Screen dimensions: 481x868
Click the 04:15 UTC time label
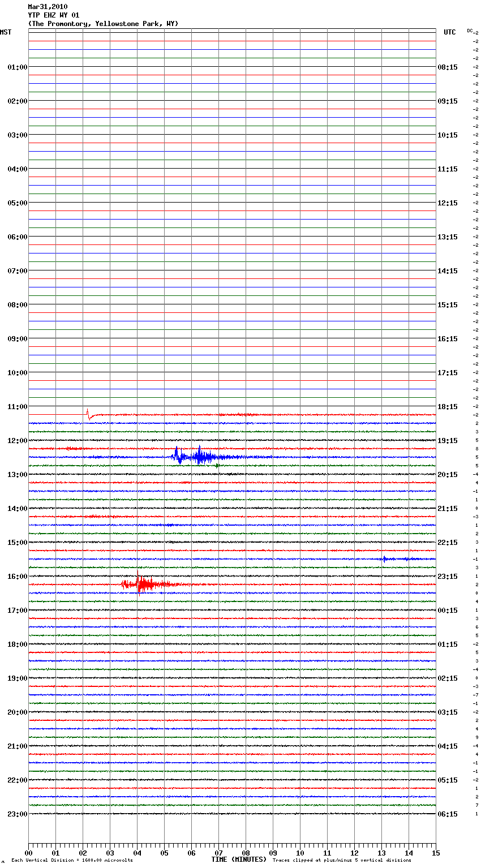[x=448, y=746]
